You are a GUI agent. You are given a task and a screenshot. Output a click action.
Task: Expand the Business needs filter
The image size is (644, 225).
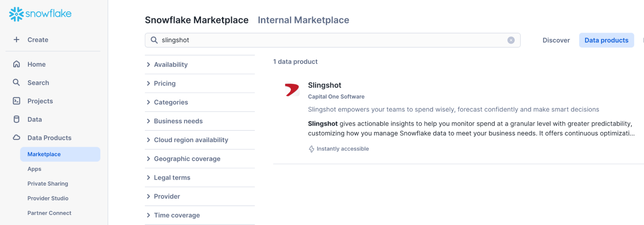pos(200,121)
